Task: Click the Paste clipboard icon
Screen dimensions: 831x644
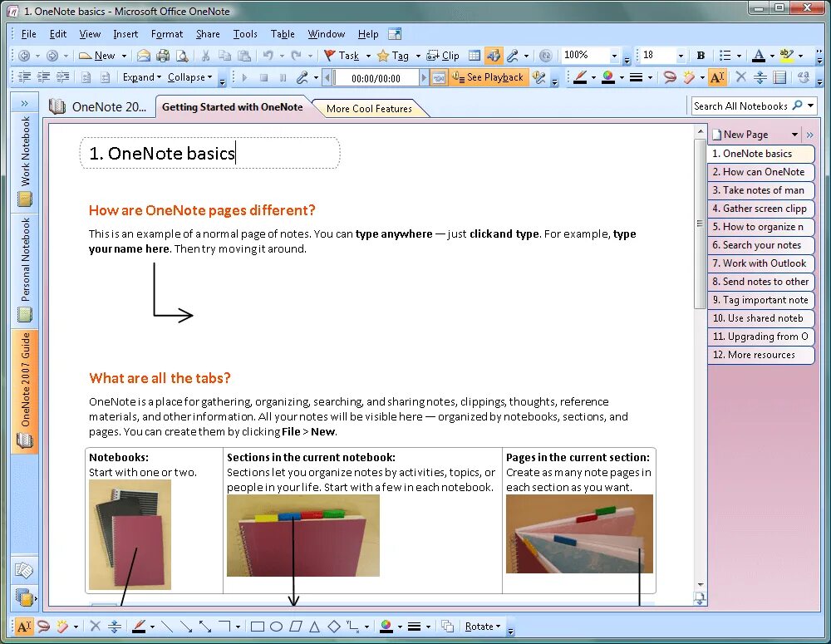Action: click(x=243, y=56)
